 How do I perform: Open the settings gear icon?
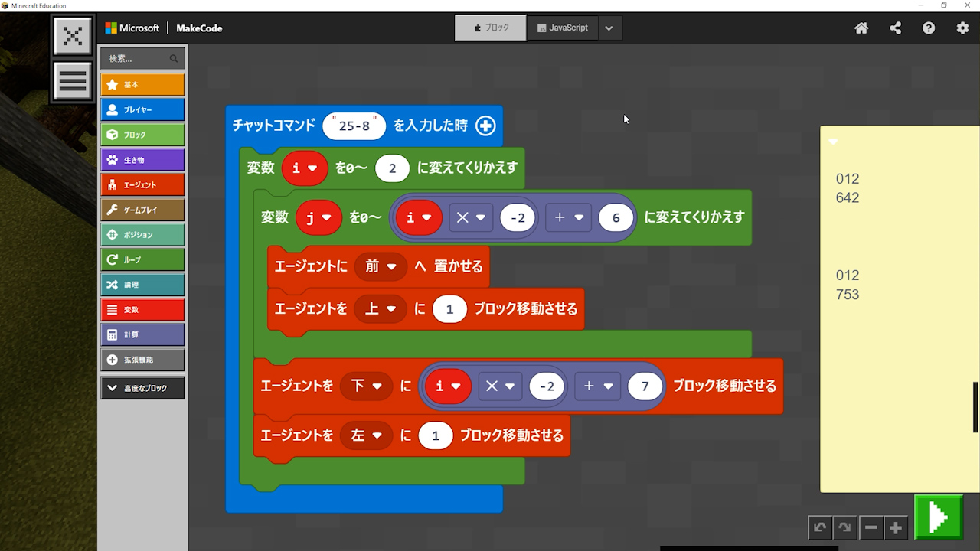coord(962,28)
